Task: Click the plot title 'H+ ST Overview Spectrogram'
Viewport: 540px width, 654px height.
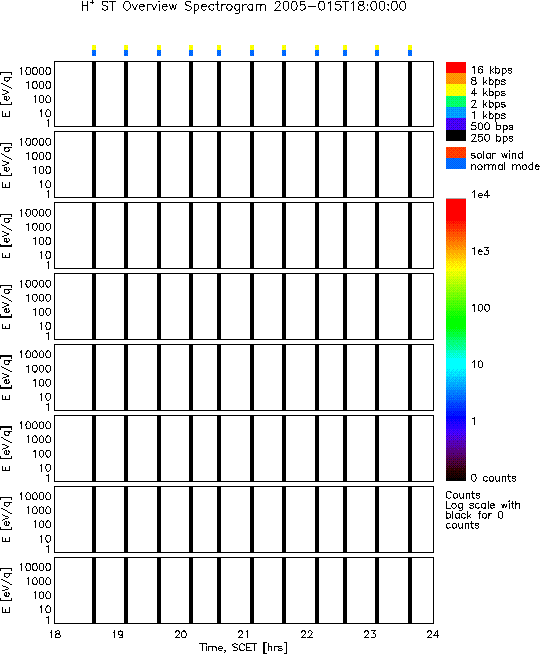Action: [174, 6]
